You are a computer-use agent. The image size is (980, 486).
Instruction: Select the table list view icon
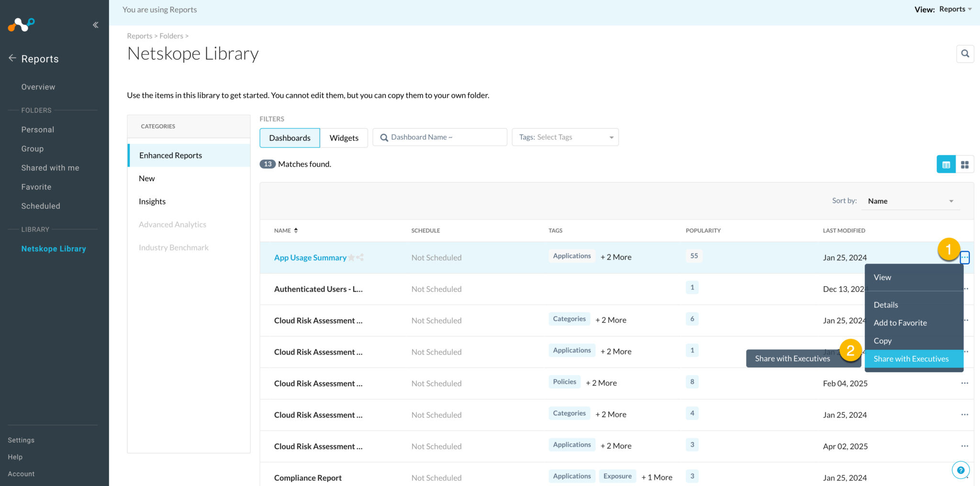tap(946, 164)
